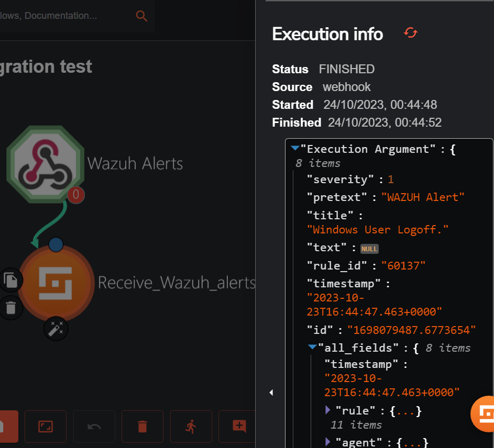Click the red 0 badge on webhook

pos(75,195)
